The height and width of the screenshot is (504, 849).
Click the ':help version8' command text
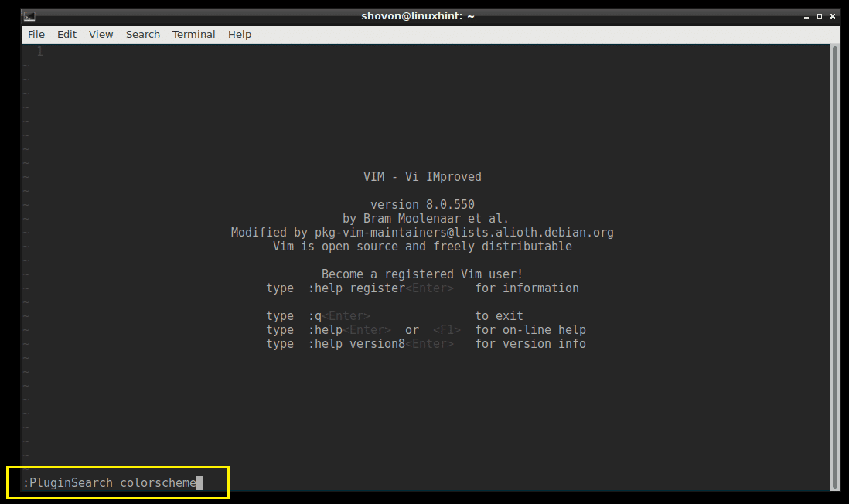[356, 344]
